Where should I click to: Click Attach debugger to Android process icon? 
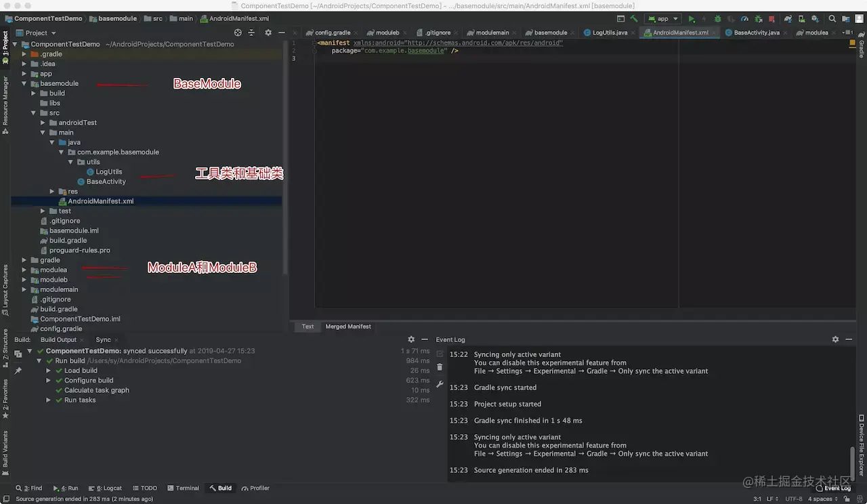coord(759,19)
